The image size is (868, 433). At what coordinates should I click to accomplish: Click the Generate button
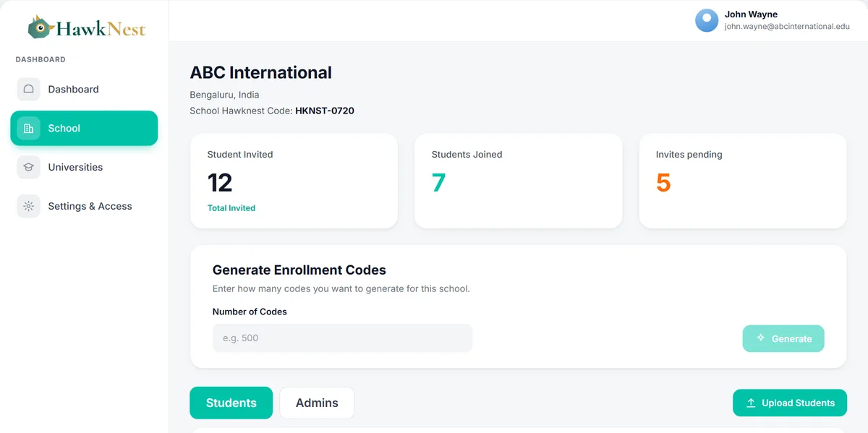(x=783, y=338)
